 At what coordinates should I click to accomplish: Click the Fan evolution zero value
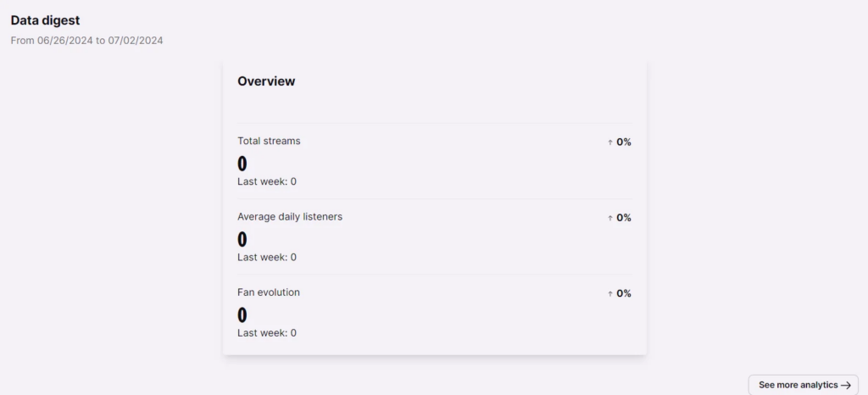click(x=242, y=315)
